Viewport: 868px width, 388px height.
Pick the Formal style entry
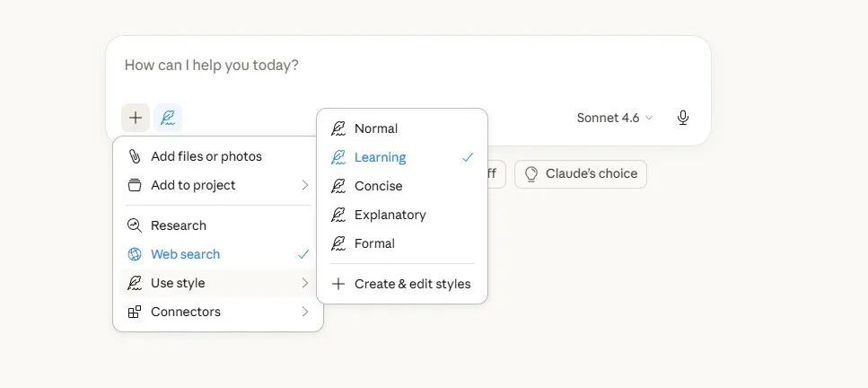(x=374, y=243)
